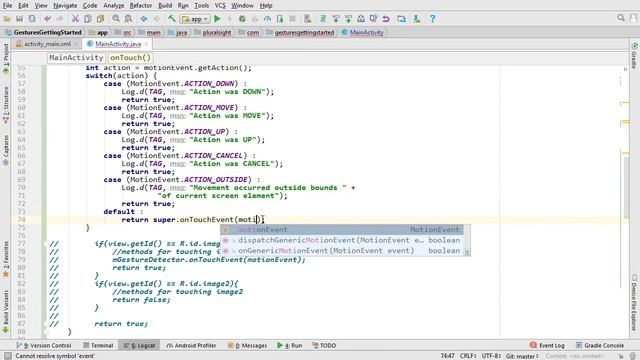Click the Cut scissors icon
The height and width of the screenshot is (360, 640).
(x=75, y=19)
